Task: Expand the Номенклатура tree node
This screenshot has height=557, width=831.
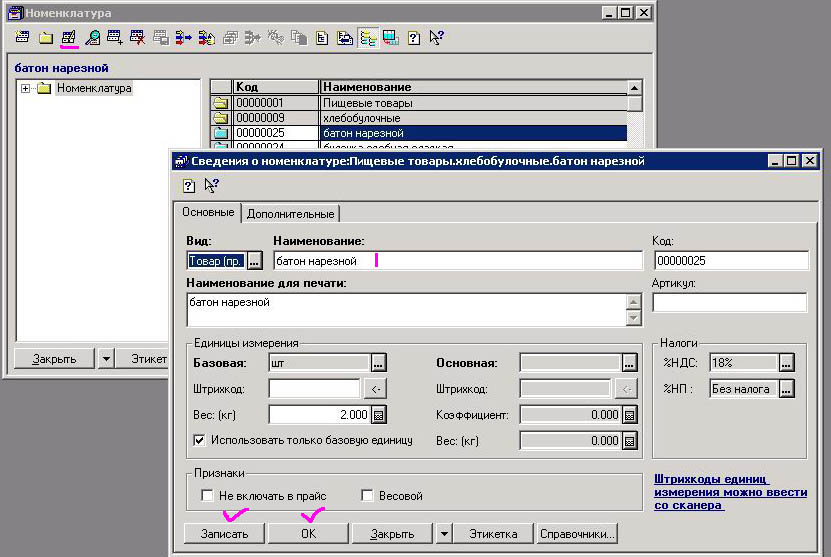Action: (x=25, y=89)
